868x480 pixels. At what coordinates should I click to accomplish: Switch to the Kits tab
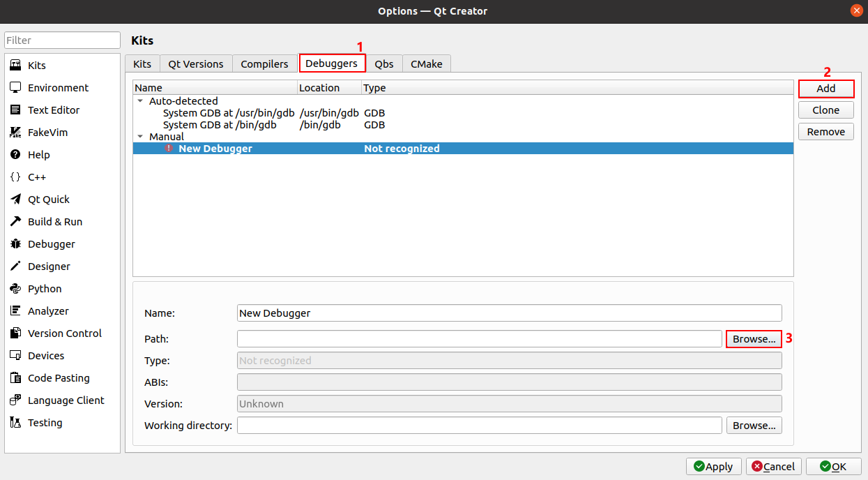pos(142,63)
